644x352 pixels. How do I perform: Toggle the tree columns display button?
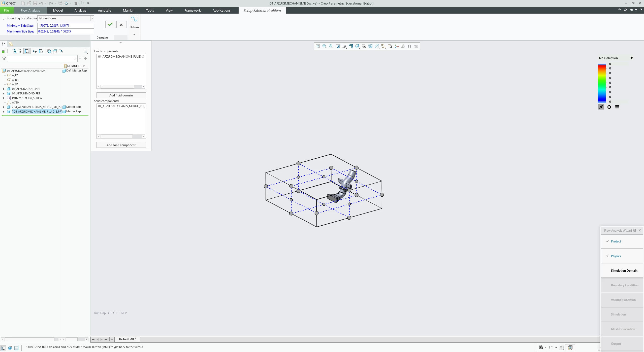click(x=26, y=51)
